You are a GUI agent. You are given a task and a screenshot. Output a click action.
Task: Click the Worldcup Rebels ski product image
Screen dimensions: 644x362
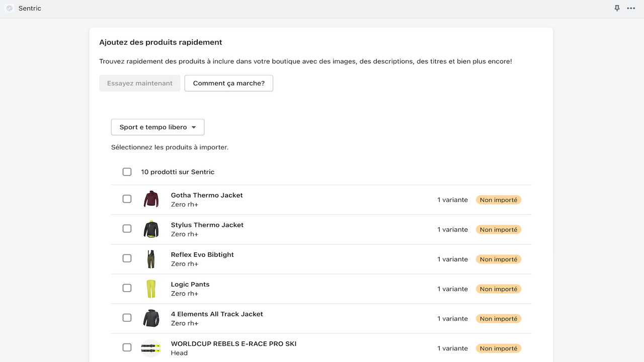point(151,348)
